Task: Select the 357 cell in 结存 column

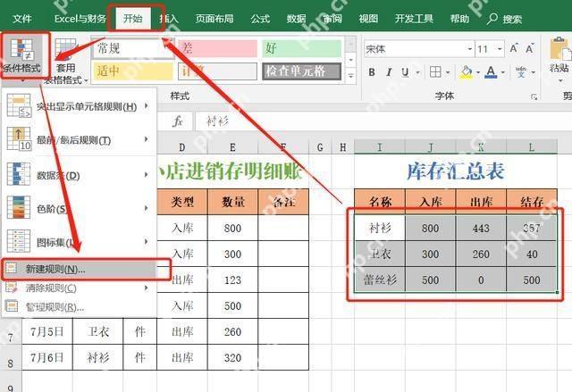Action: point(532,228)
